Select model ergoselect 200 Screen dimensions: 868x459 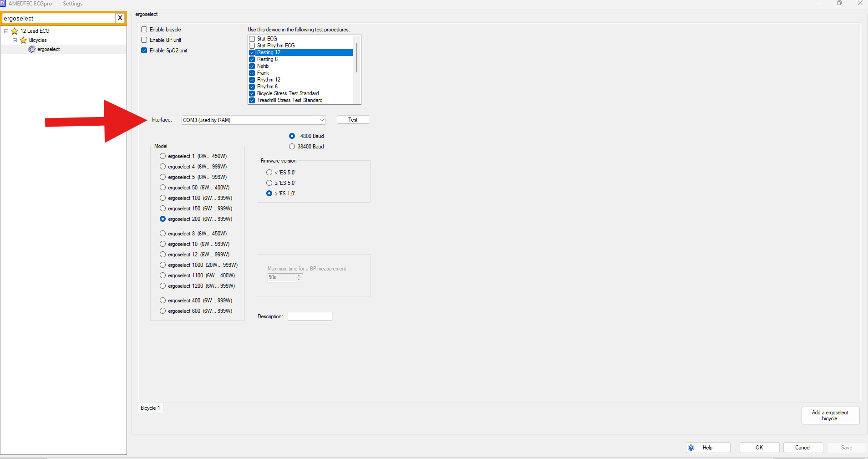click(x=163, y=219)
